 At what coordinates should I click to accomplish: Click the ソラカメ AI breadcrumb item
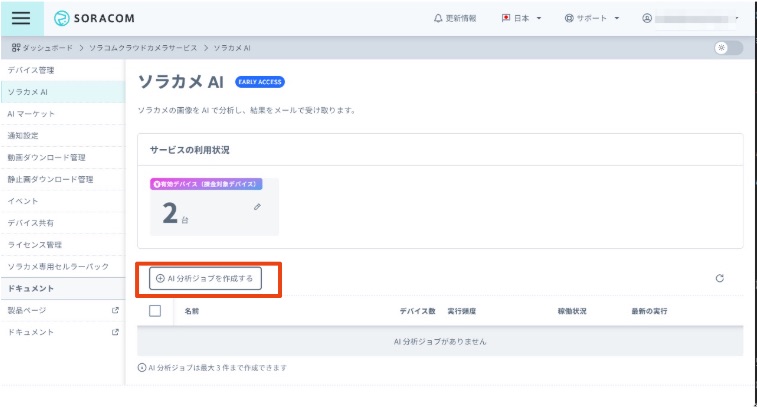(x=232, y=48)
